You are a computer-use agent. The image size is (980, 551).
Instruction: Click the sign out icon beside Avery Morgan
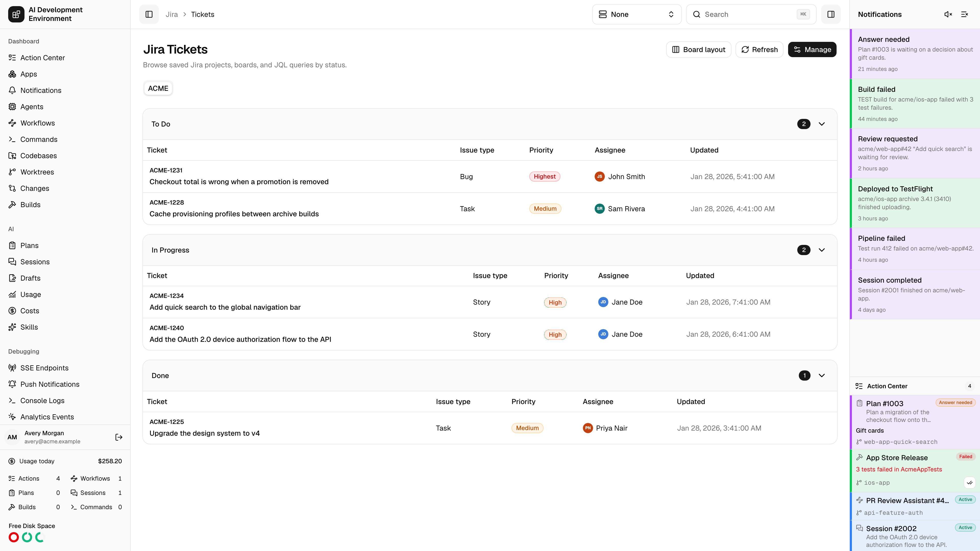click(x=119, y=437)
